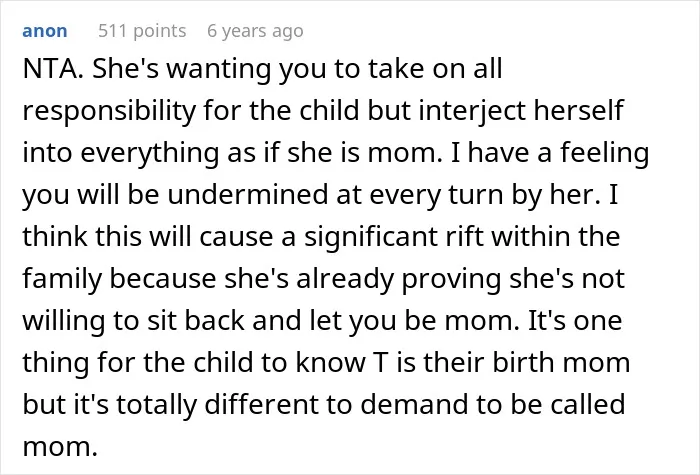Click the words 'demand to be called'

(492, 404)
